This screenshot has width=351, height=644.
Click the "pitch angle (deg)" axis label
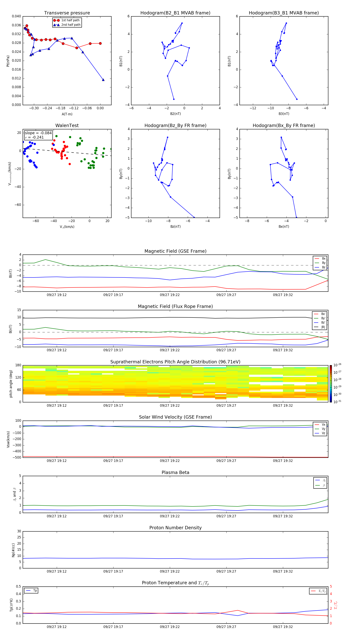11,384
